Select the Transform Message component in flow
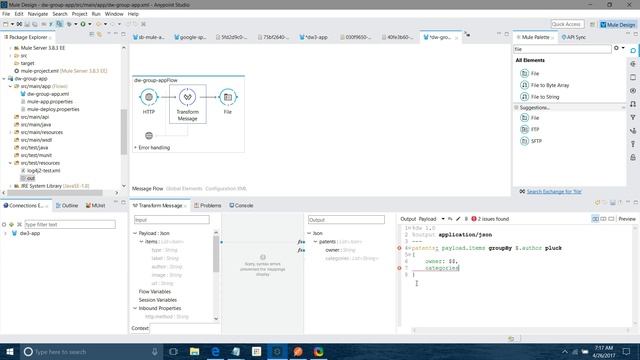 click(x=187, y=104)
